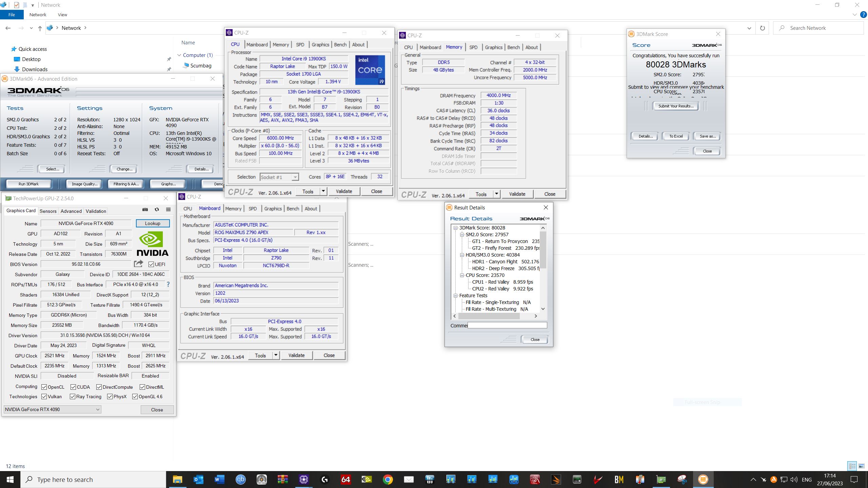
Task: Toggle the DirectML checkbox
Action: 142,387
